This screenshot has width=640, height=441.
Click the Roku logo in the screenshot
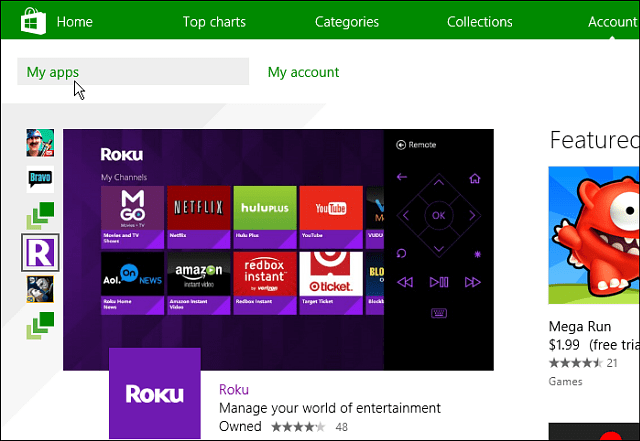pyautogui.click(x=122, y=155)
